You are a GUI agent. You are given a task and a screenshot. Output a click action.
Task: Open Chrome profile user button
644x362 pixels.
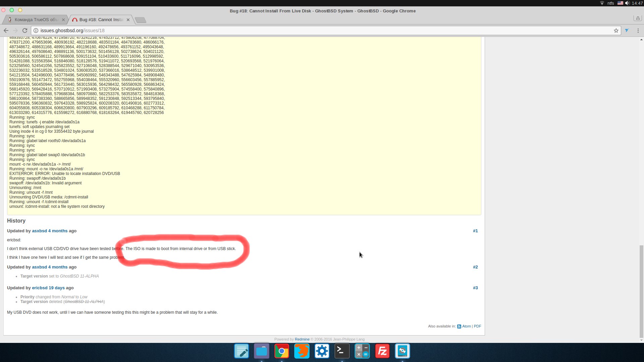638,18
